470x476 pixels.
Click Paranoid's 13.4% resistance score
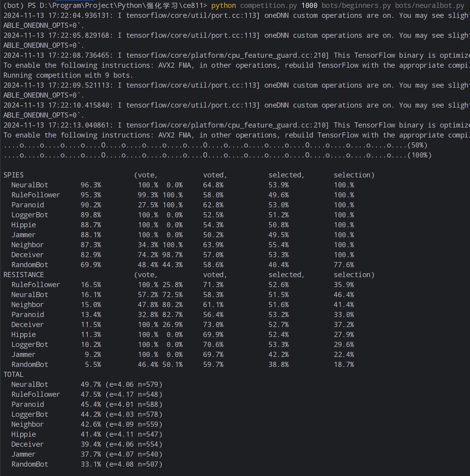[91, 315]
